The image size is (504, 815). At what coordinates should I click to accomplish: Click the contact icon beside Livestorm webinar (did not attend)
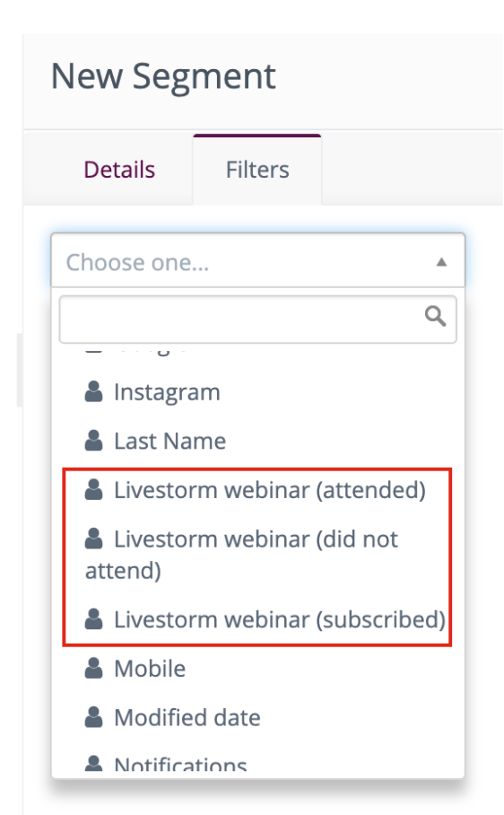tap(93, 539)
